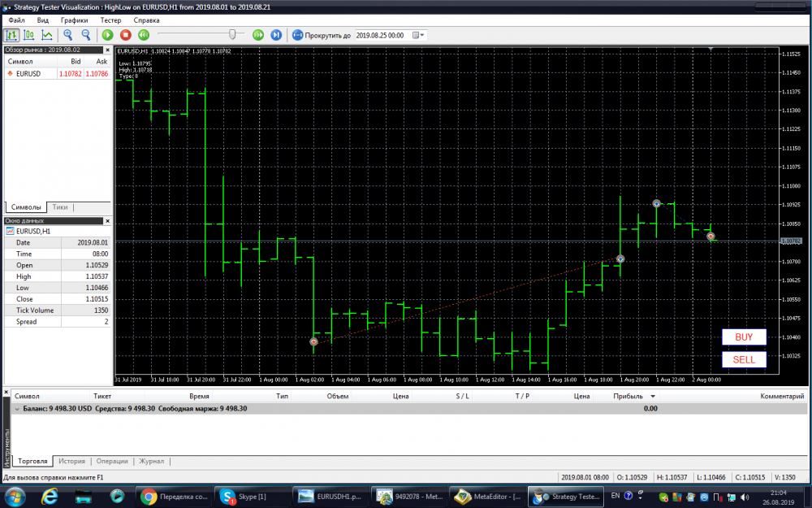Image resolution: width=812 pixels, height=508 pixels.
Task: Open the EURUSDH1.p... image taskbar button
Action: pyautogui.click(x=330, y=497)
